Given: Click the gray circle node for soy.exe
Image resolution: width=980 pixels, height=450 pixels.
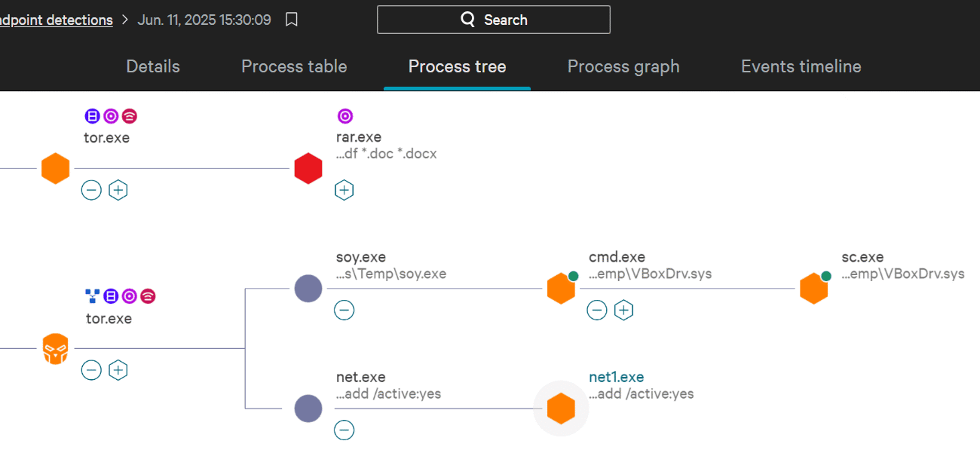Looking at the screenshot, I should point(308,289).
